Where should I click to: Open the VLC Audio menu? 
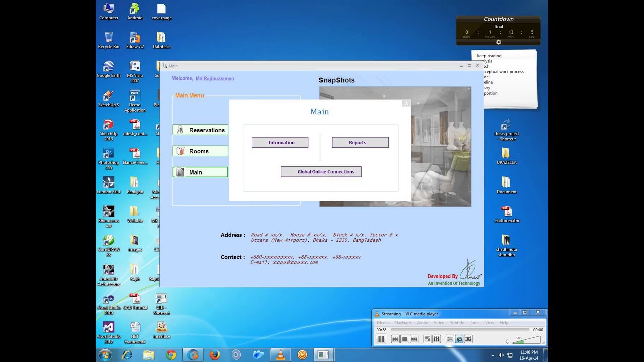point(422,323)
